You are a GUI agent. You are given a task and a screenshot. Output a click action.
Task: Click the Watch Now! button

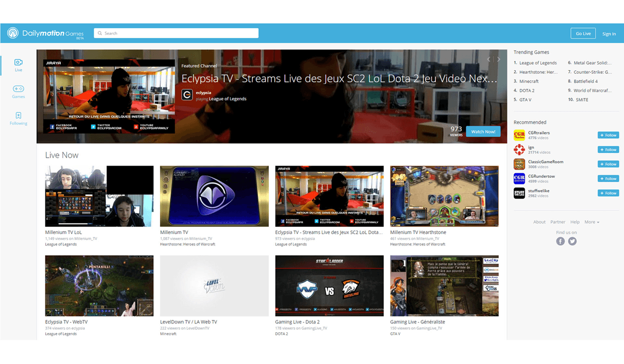pos(483,132)
